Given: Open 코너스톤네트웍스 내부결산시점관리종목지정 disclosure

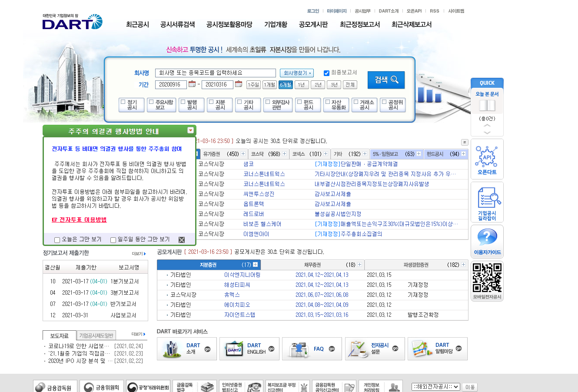Looking at the screenshot, I should coord(372,184).
